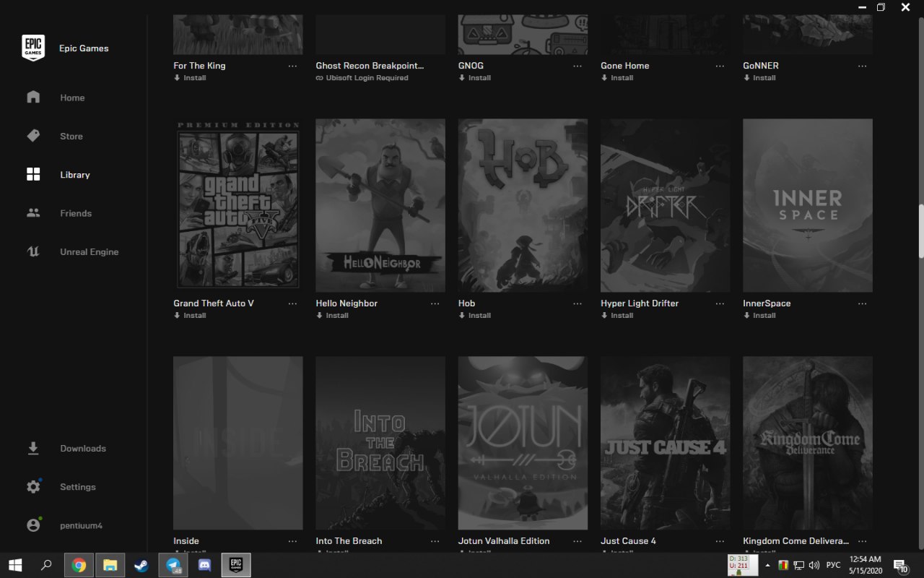924x578 pixels.
Task: Install Gone Home
Action: pyautogui.click(x=617, y=78)
